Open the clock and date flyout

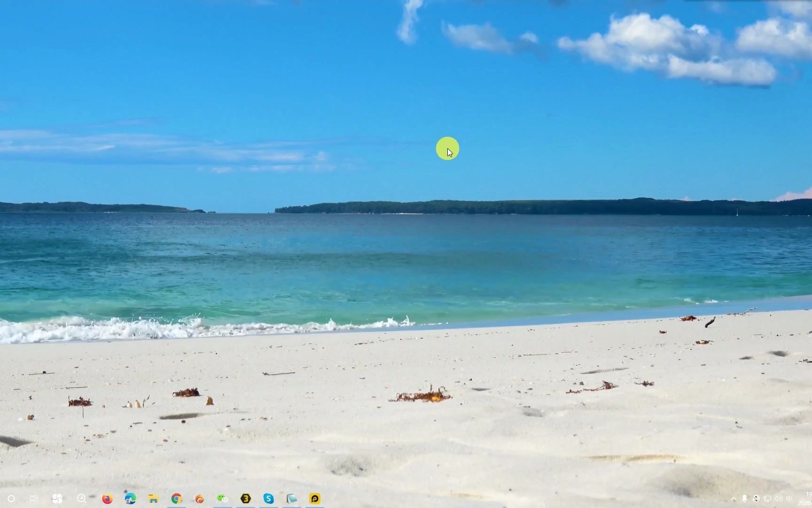[x=805, y=499]
